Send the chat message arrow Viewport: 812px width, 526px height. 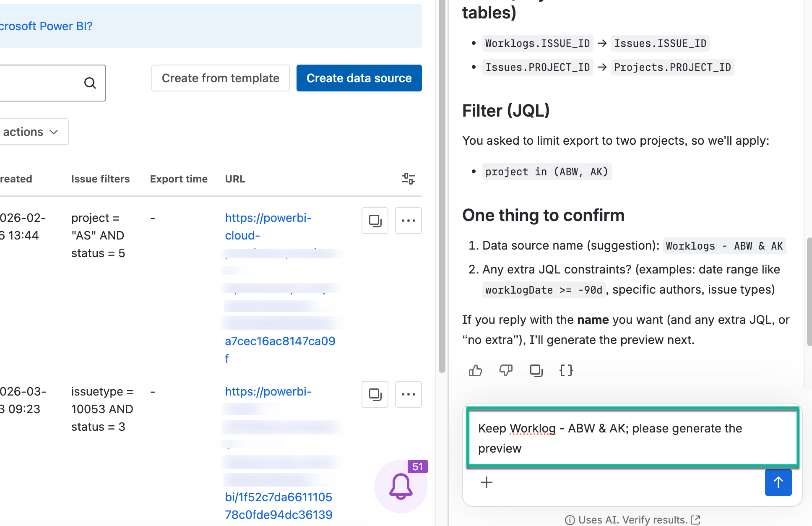[778, 482]
